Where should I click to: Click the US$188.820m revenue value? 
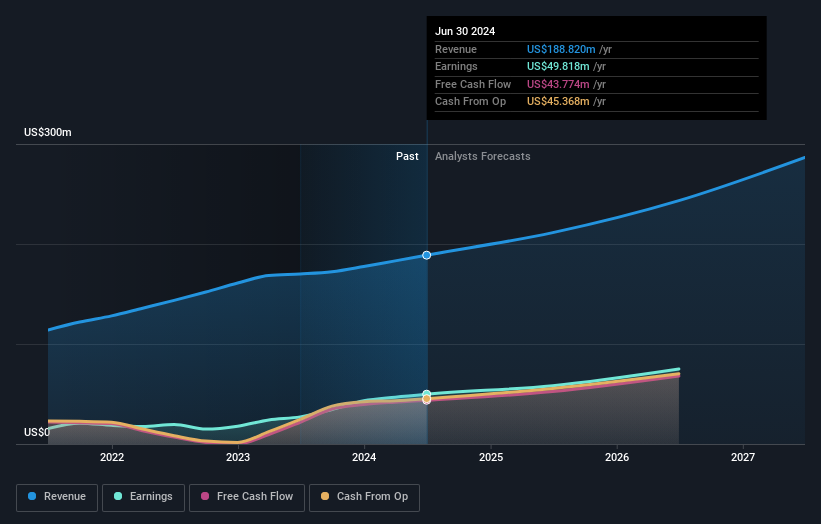561,49
